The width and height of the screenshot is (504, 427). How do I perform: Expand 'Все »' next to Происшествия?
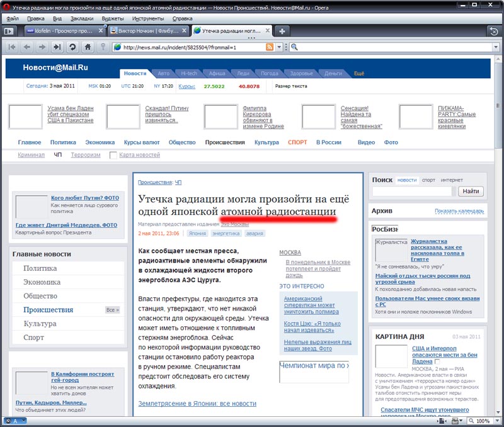[x=112, y=310]
